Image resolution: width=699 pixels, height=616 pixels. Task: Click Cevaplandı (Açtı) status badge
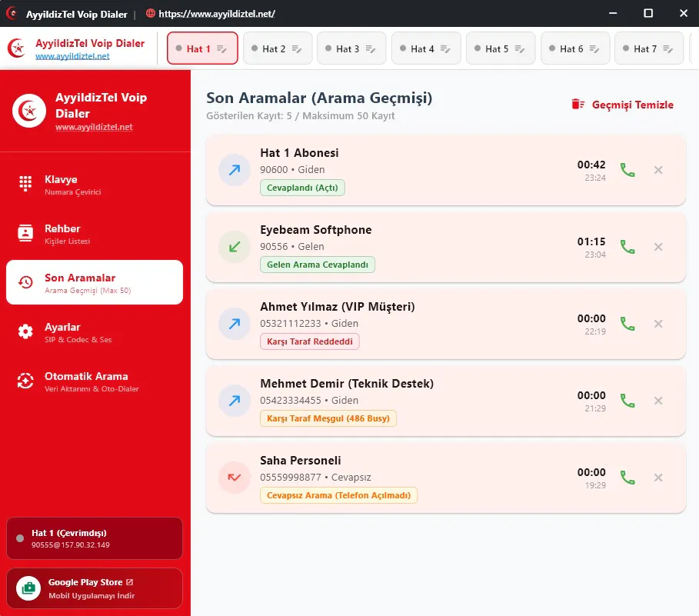(x=302, y=188)
